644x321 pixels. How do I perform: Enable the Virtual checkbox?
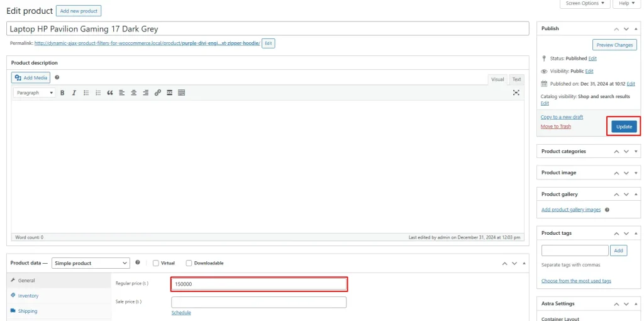point(156,263)
